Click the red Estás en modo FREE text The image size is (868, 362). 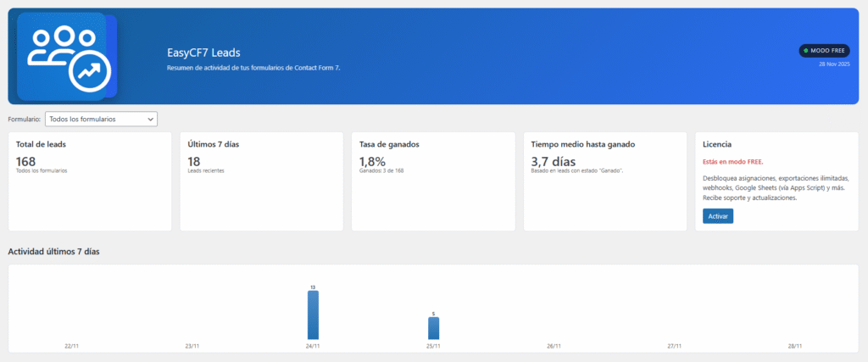click(733, 161)
